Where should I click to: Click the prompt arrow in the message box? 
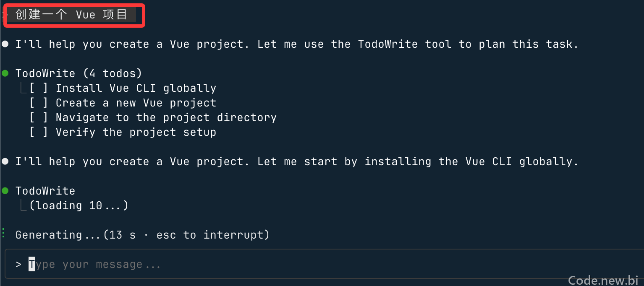pyautogui.click(x=18, y=265)
